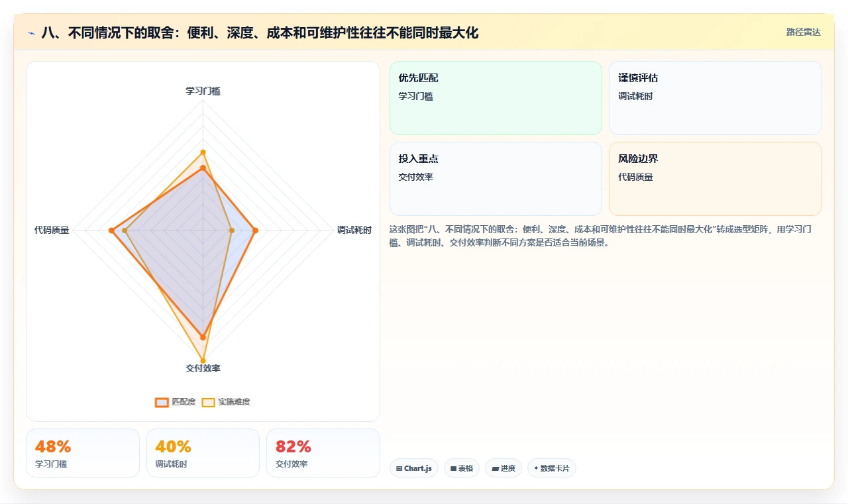Click the 进度 tag
848x504 pixels.
click(x=503, y=468)
